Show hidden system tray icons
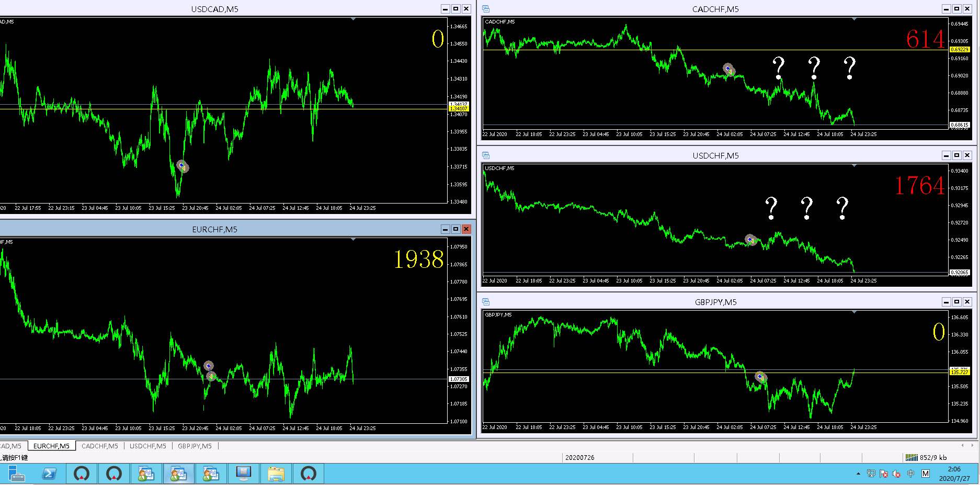The height and width of the screenshot is (485, 980). pyautogui.click(x=858, y=473)
